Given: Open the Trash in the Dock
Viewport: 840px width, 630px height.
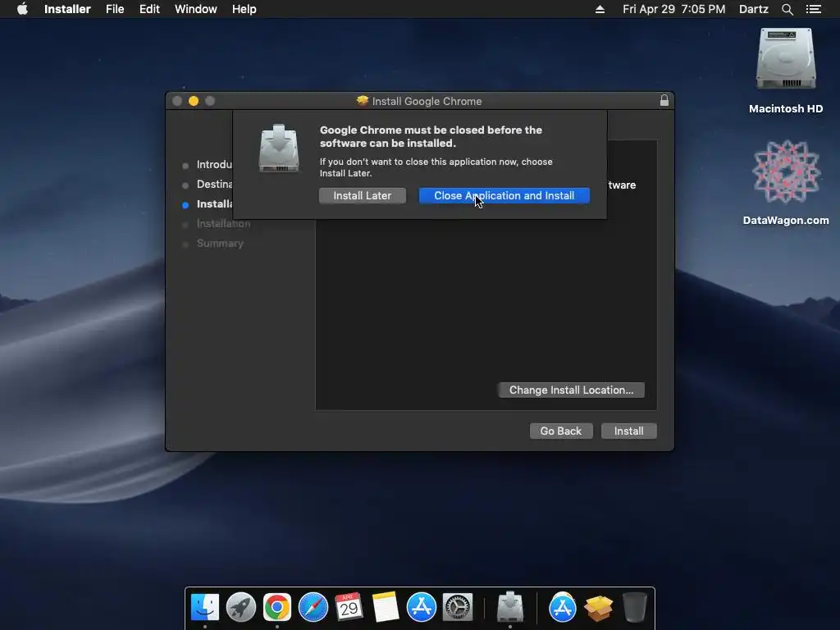Looking at the screenshot, I should click(635, 608).
